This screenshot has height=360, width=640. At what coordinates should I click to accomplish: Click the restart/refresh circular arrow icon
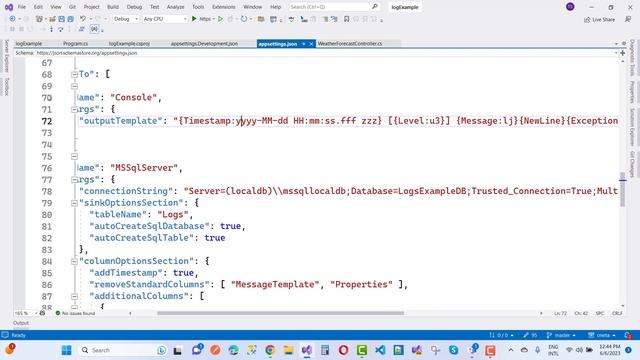pos(244,19)
